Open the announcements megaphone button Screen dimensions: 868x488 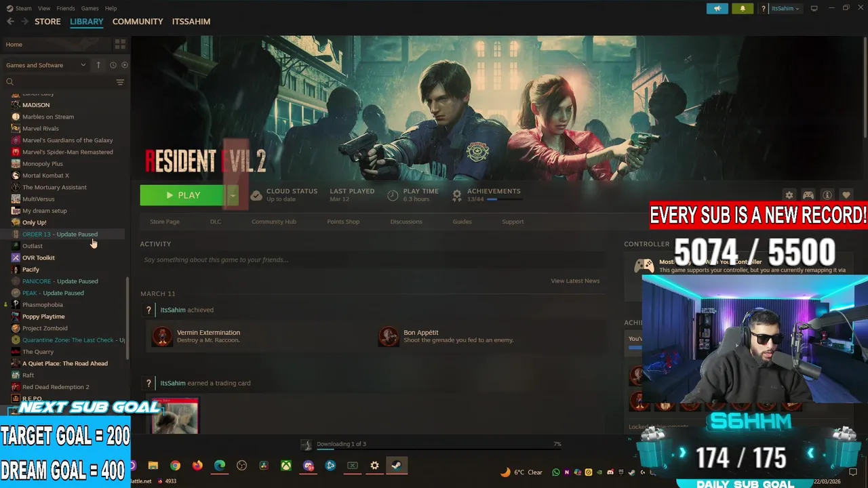coord(717,8)
